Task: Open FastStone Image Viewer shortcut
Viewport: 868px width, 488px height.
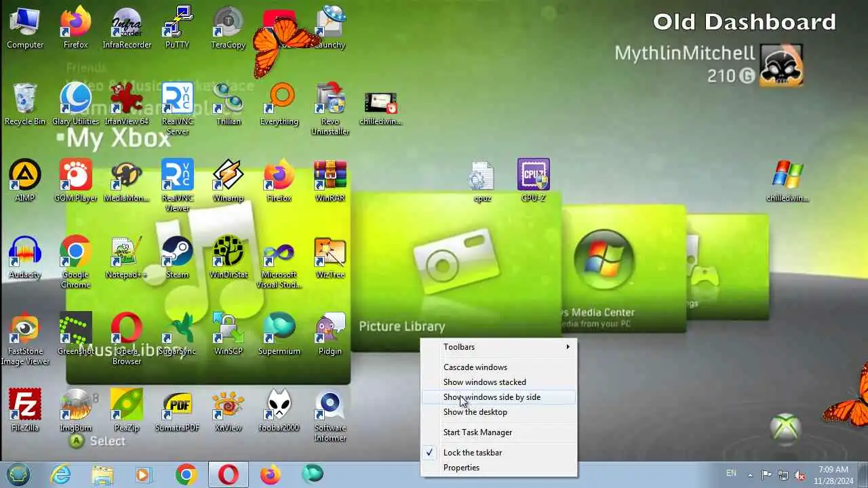Action: [25, 338]
